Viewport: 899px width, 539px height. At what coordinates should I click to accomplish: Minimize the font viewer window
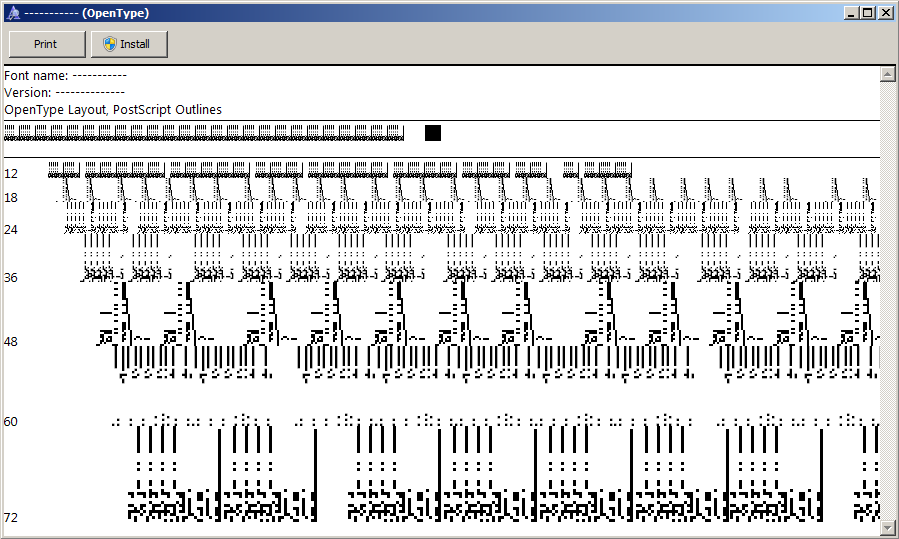coord(851,13)
